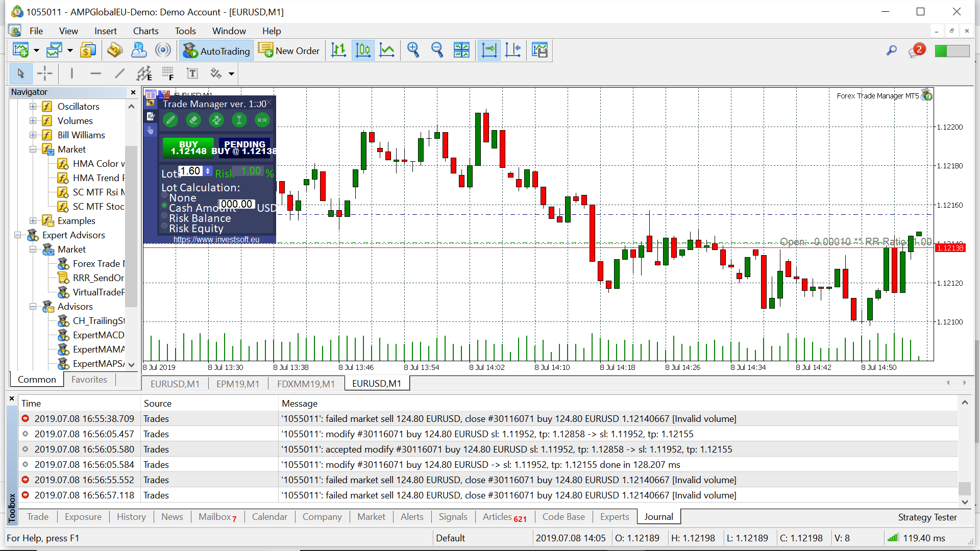
Task: Expand the Oscillators tree node
Action: tap(33, 107)
